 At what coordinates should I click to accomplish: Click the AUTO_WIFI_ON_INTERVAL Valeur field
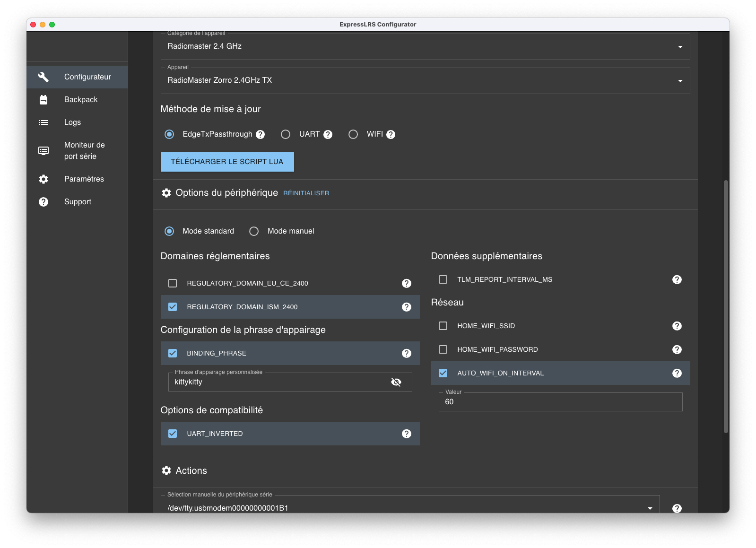(x=561, y=402)
